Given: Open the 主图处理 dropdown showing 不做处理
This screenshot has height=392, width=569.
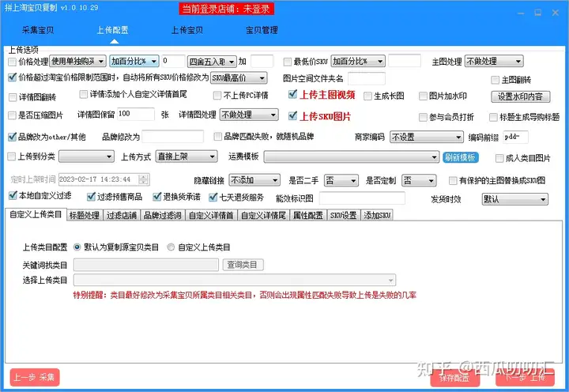Looking at the screenshot, I should (x=494, y=61).
